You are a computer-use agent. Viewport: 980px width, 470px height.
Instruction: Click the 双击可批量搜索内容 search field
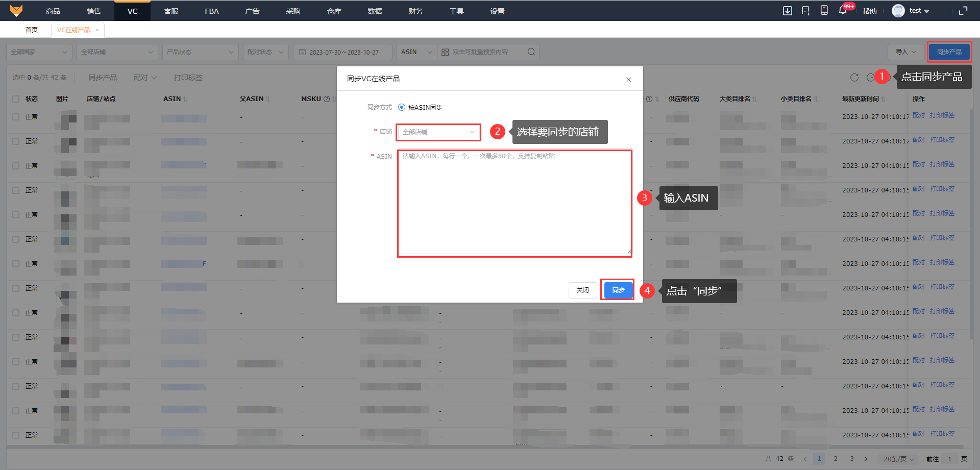coord(482,52)
